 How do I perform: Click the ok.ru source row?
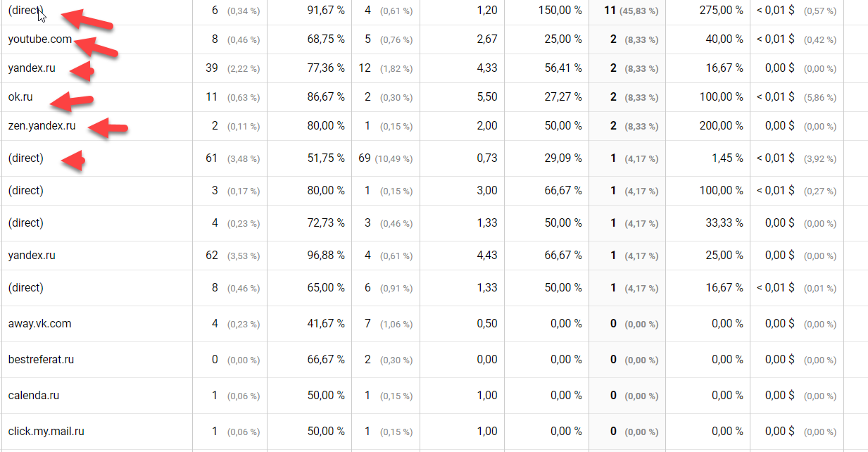(x=20, y=97)
